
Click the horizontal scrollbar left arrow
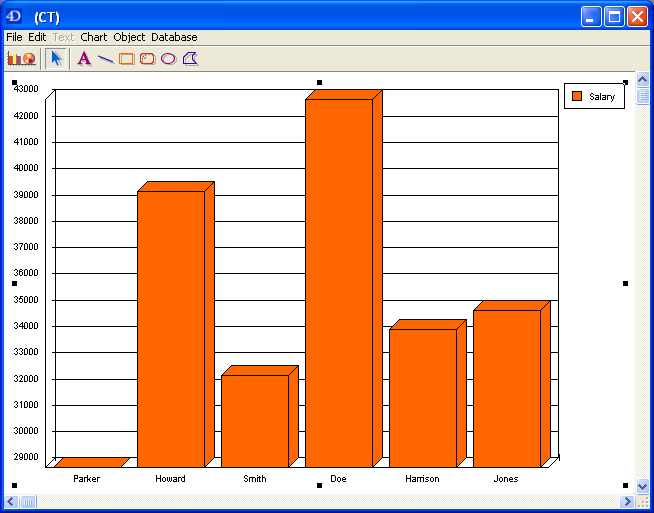pyautogui.click(x=11, y=501)
